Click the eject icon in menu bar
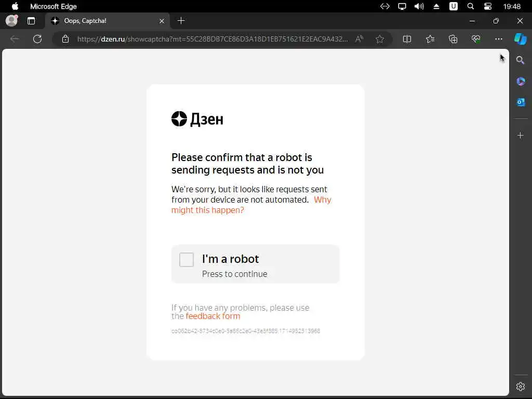The width and height of the screenshot is (532, 399). click(x=436, y=6)
